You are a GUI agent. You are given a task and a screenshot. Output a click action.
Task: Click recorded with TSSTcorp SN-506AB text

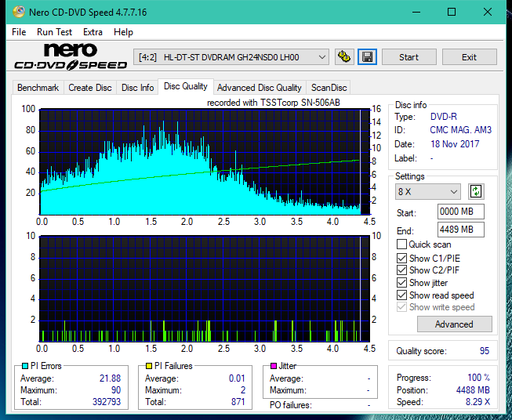pos(274,103)
